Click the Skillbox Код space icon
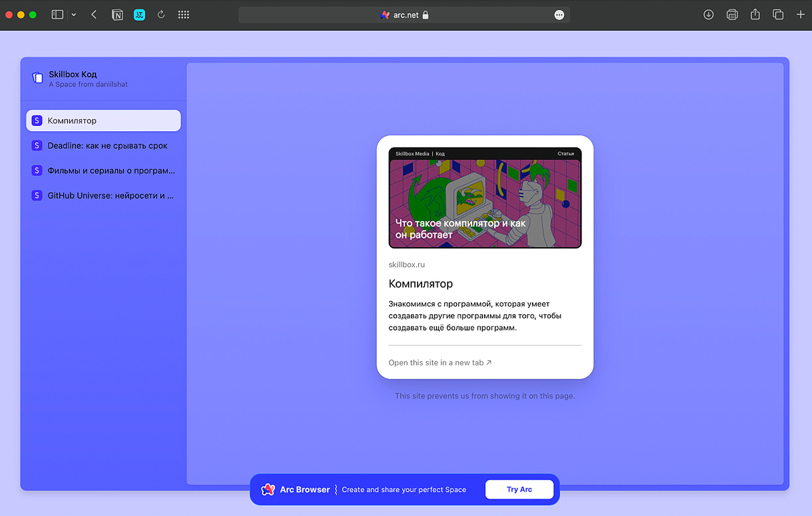The image size is (812, 516). point(37,78)
